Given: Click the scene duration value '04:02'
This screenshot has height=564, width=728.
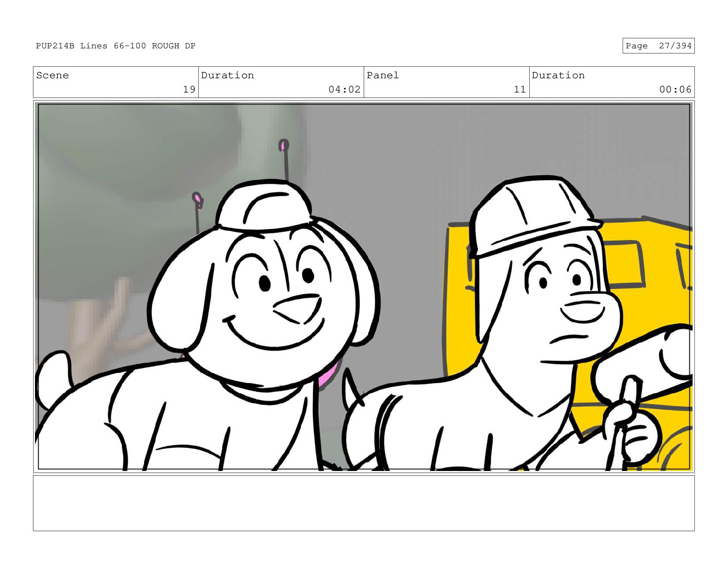Looking at the screenshot, I should coord(344,89).
